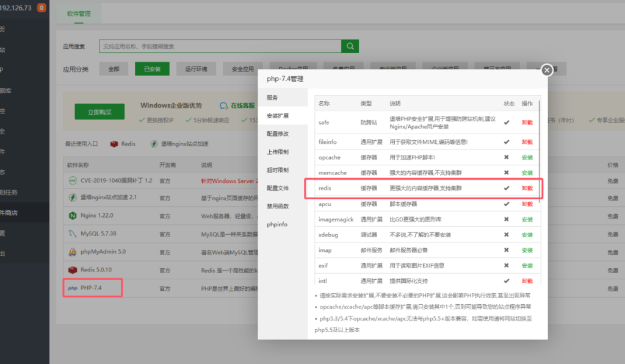Click the PHP-7.4 software name
This screenshot has height=364, width=625.
click(x=91, y=288)
